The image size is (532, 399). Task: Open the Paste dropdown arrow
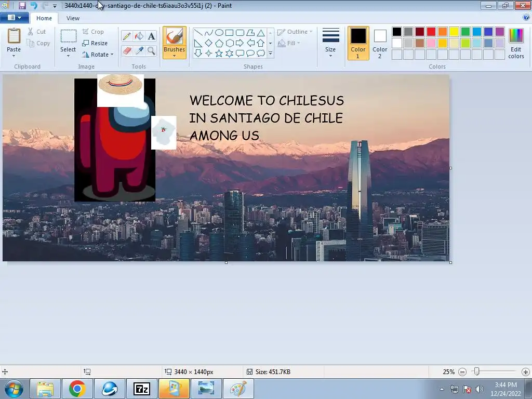point(14,56)
